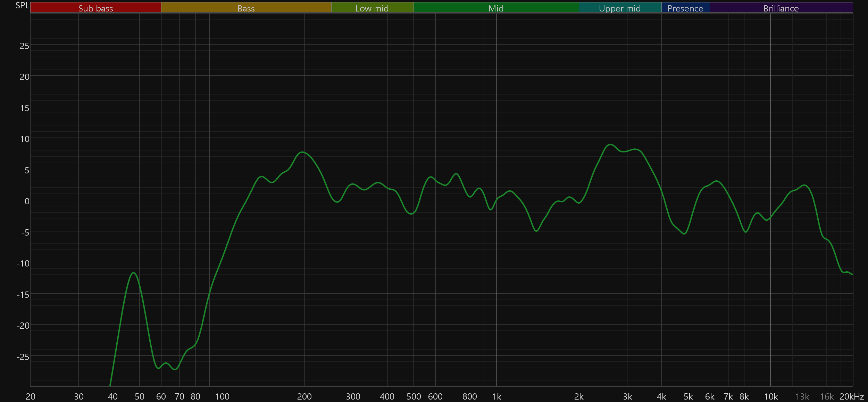Click the 20kHz label on frequency axis
Image resolution: width=868 pixels, height=402 pixels.
point(851,396)
